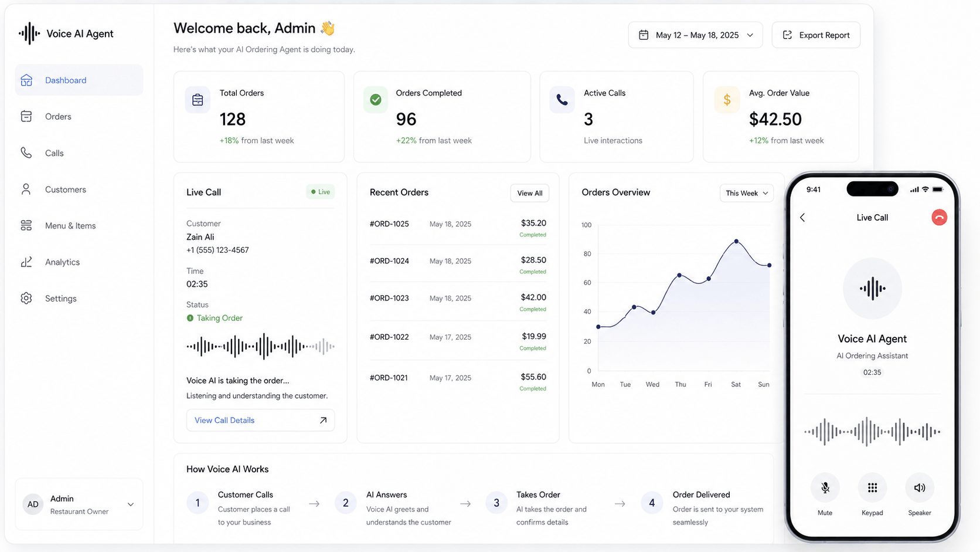Open View Call Details link
This screenshot has width=980, height=552.
tap(260, 420)
